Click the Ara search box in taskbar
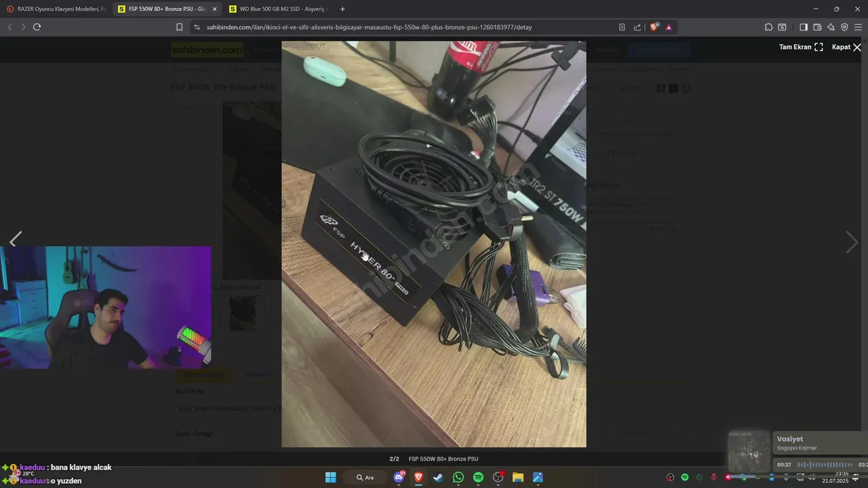 [366, 477]
